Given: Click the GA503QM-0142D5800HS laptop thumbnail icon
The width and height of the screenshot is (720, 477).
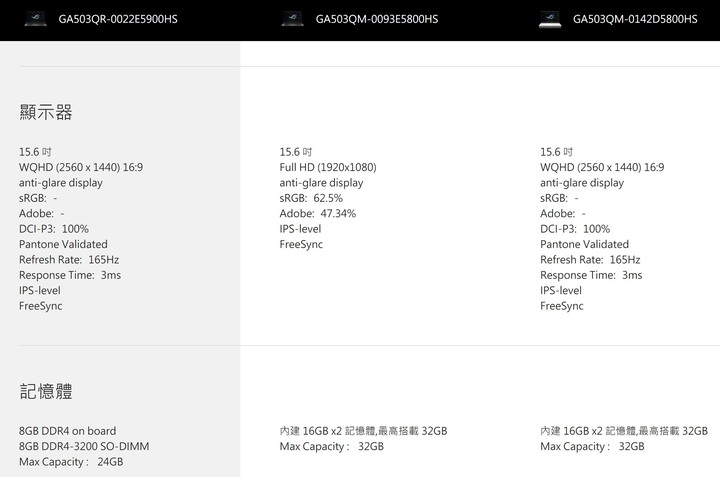Looking at the screenshot, I should [550, 19].
